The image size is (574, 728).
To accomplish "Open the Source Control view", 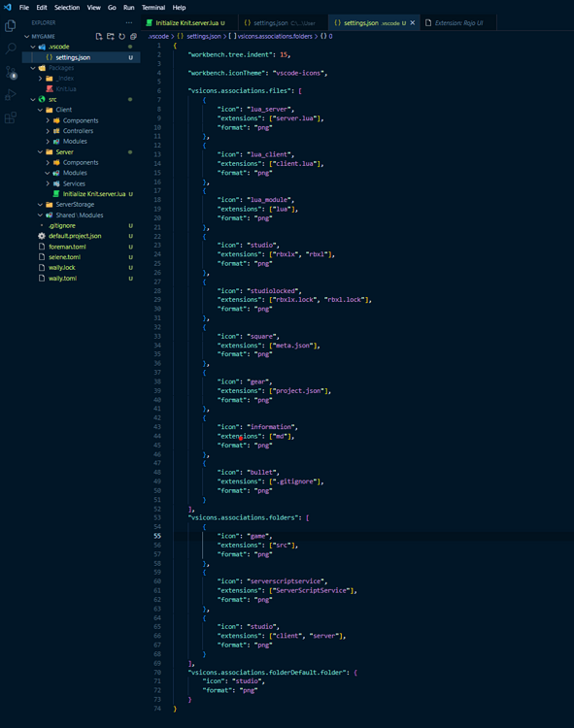I will 11,73.
